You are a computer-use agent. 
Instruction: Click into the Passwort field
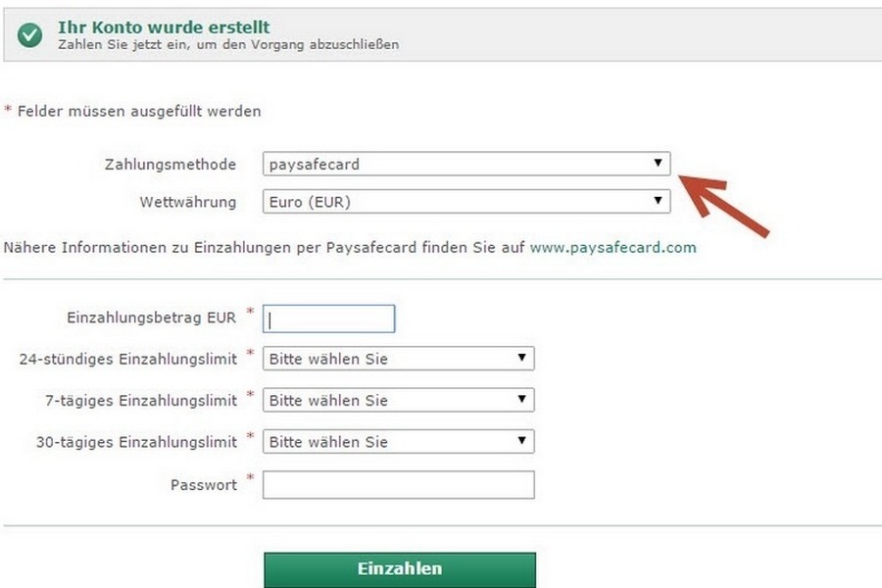click(x=398, y=484)
